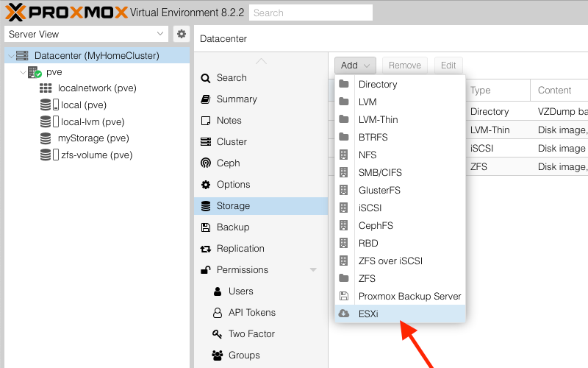588x368 pixels.
Task: Choose GlusterFS from the Add menu
Action: coord(400,190)
